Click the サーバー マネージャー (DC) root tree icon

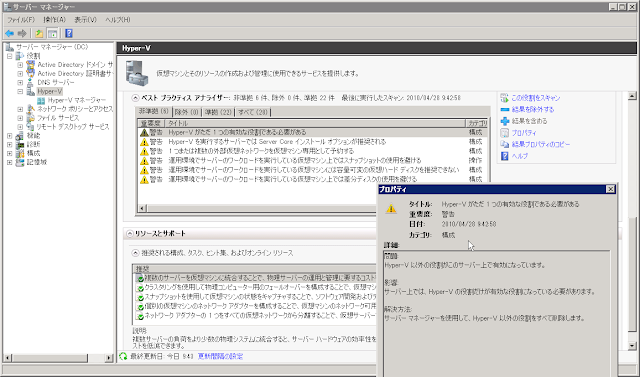10,47
